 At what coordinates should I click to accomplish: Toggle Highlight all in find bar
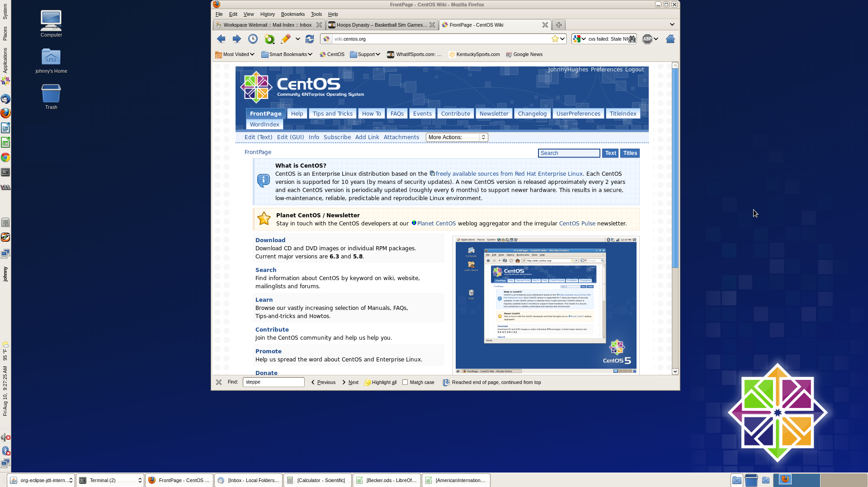[x=380, y=382]
